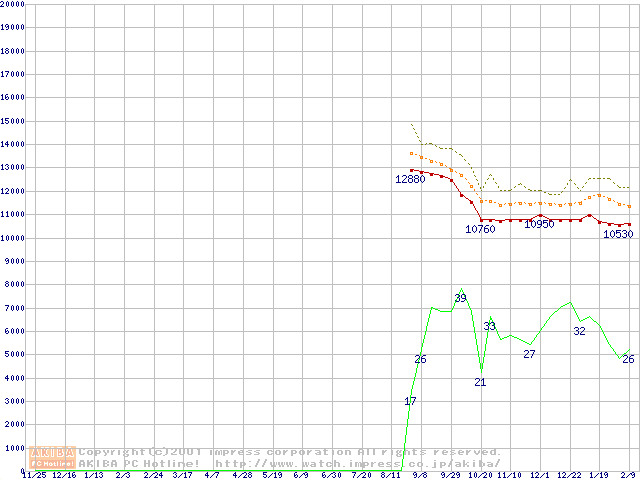Viewport: 640px width, 480px height.
Task: Click the 10950 price label
Action: tap(539, 224)
